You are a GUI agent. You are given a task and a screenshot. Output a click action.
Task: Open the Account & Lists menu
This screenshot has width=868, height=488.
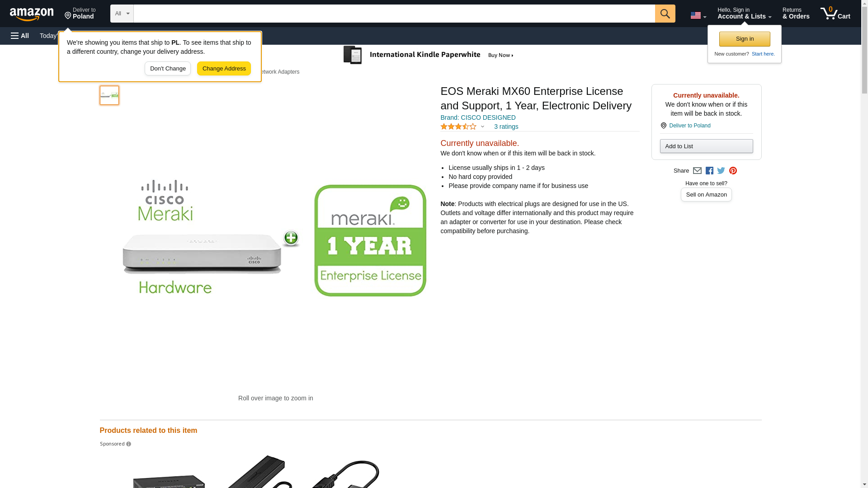[744, 14]
